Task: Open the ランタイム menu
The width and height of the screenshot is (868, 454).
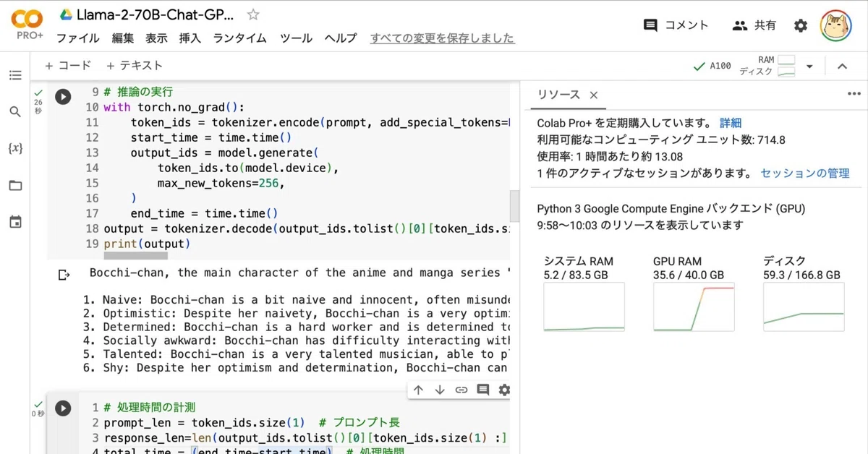Action: [240, 38]
